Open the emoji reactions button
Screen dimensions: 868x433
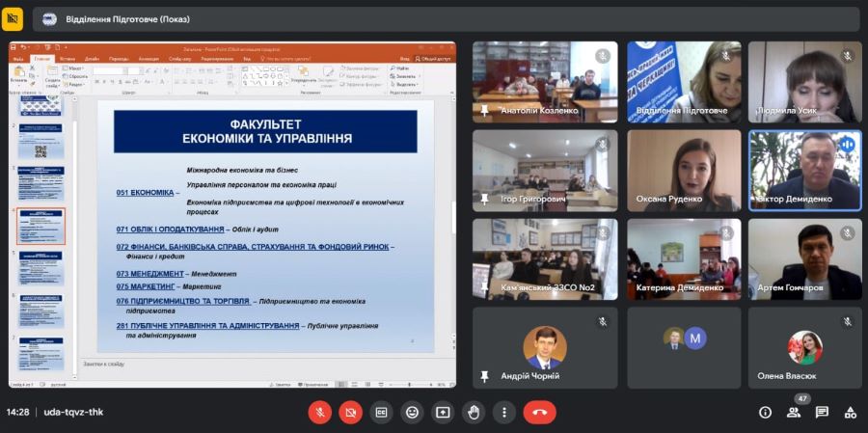click(412, 412)
